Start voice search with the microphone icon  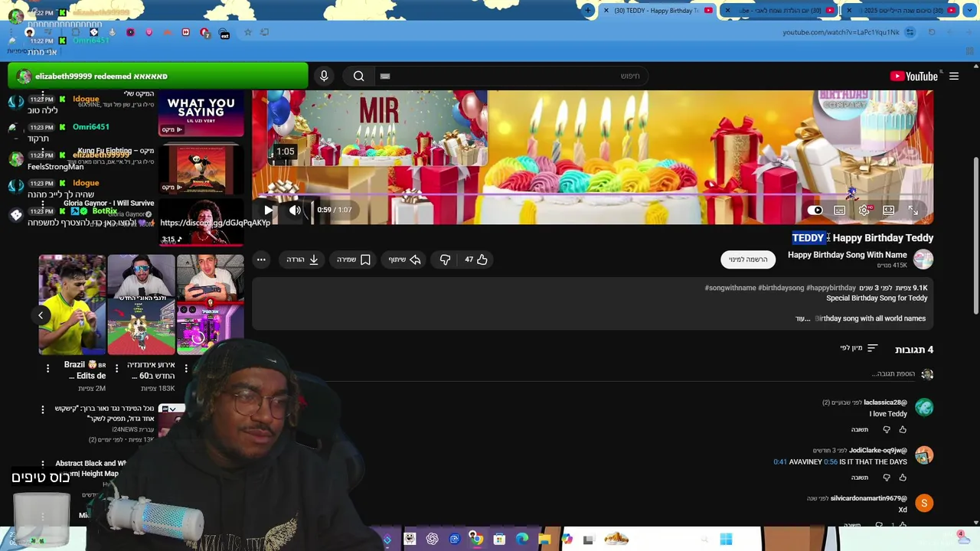click(x=324, y=76)
